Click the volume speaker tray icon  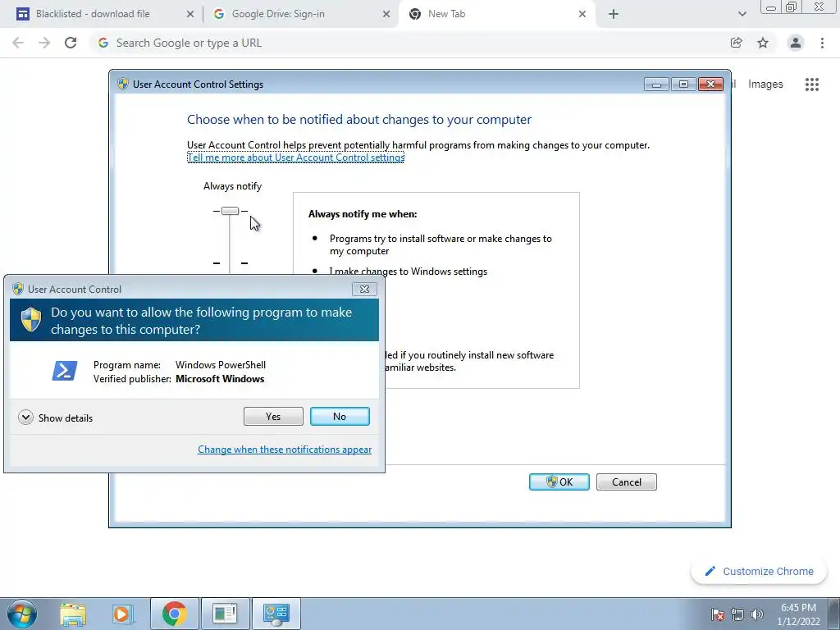click(x=757, y=614)
